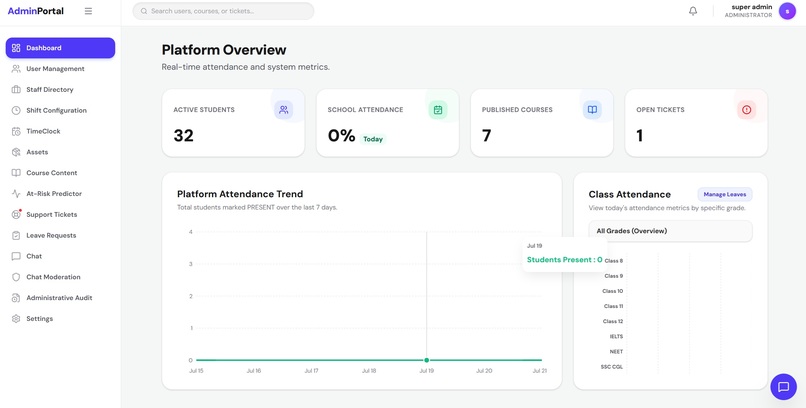The height and width of the screenshot is (408, 806).
Task: Click the Manage Leaves button
Action: [x=725, y=194]
